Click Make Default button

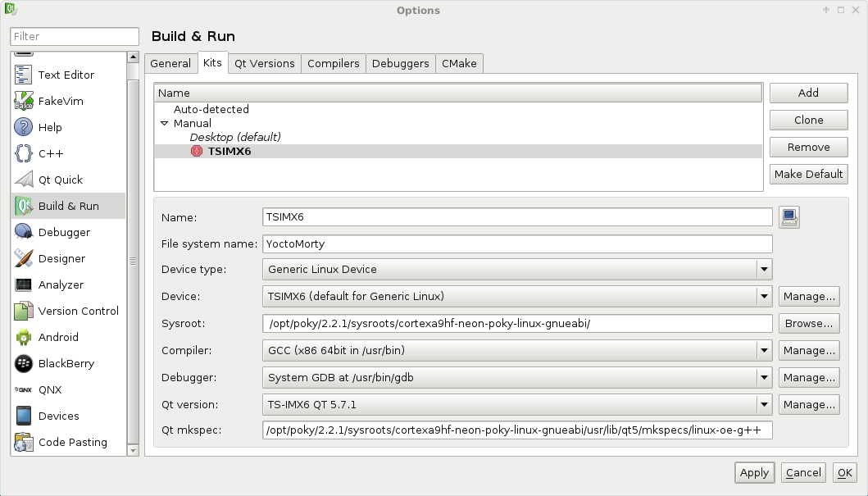[809, 175]
